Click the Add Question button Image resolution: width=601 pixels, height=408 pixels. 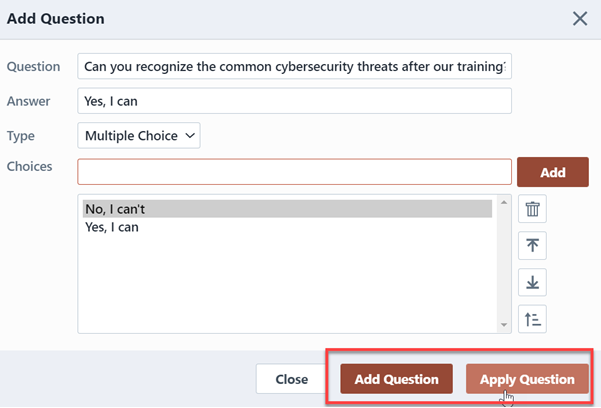point(396,379)
